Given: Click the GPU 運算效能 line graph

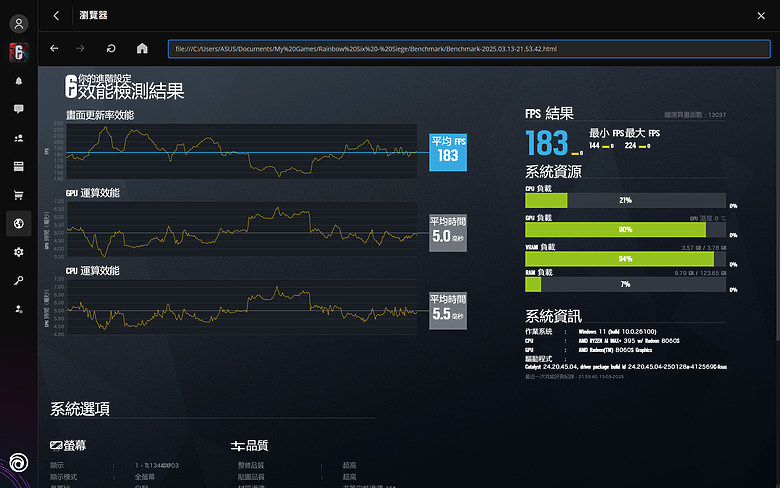Looking at the screenshot, I should click(242, 229).
